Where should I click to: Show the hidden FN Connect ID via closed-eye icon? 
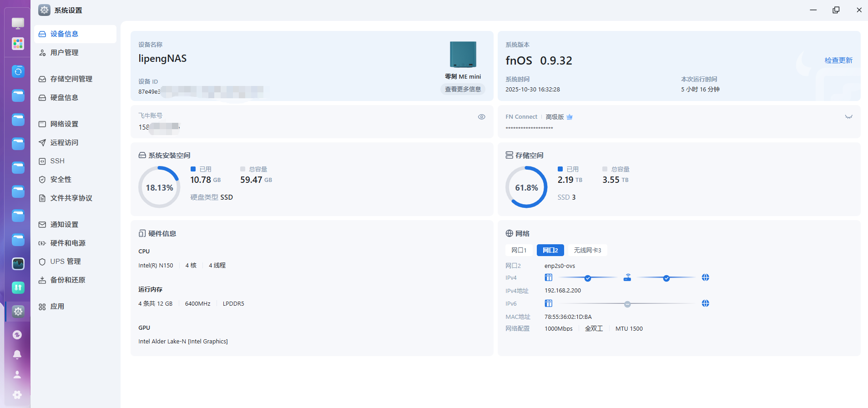click(848, 117)
